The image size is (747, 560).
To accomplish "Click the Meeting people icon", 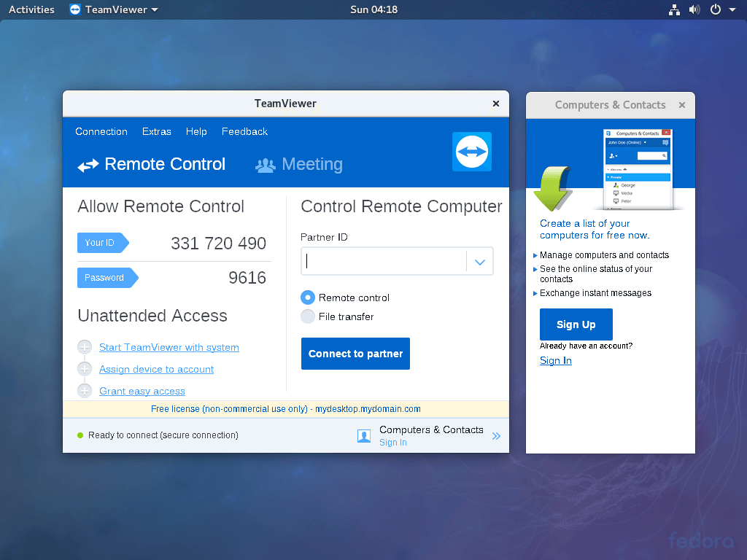I will click(x=266, y=166).
